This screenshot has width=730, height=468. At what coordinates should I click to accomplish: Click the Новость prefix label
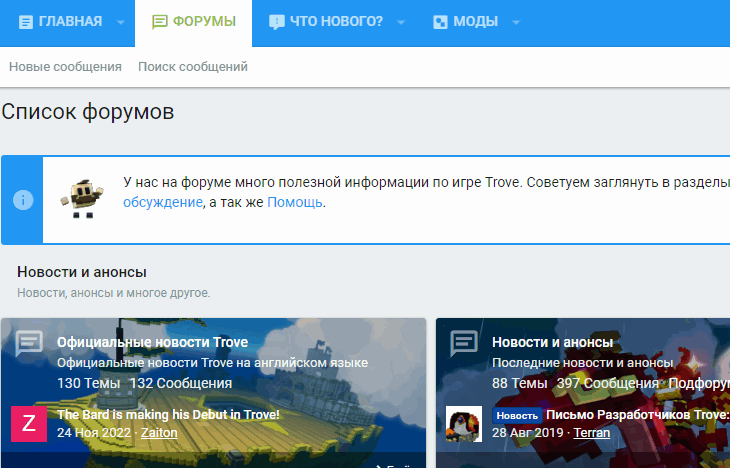[x=517, y=415]
